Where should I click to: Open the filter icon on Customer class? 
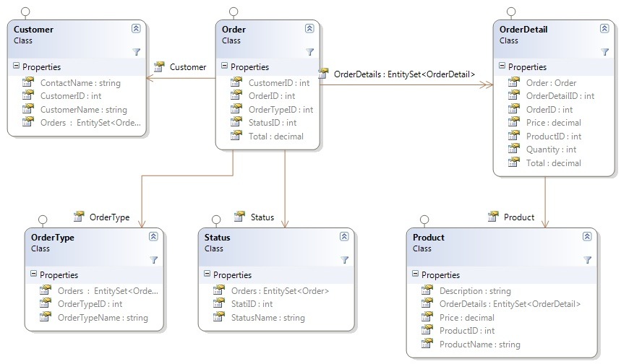tap(136, 52)
